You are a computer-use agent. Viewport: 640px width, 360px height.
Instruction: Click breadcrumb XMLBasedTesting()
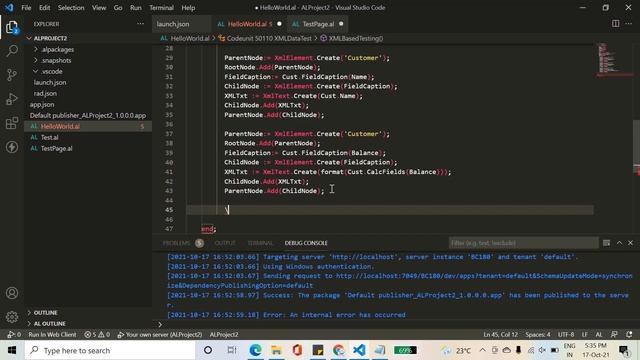pyautogui.click(x=351, y=38)
